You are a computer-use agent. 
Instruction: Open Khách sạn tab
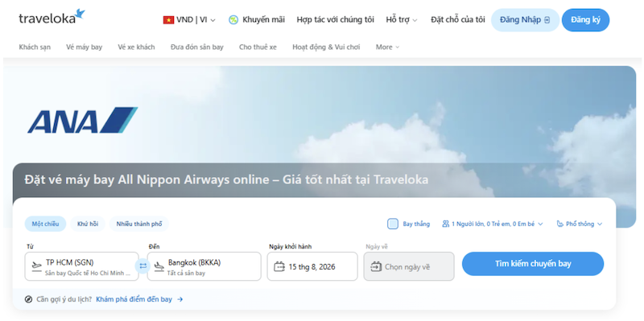(x=35, y=47)
